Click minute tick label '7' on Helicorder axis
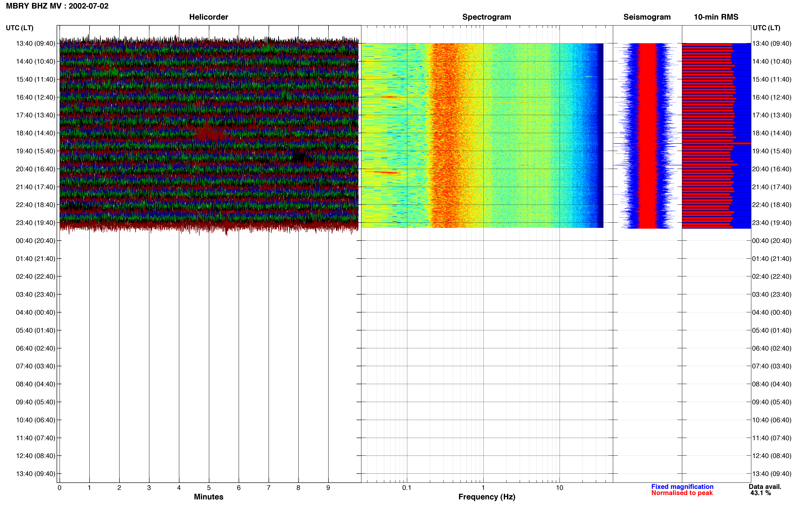 pos(269,488)
